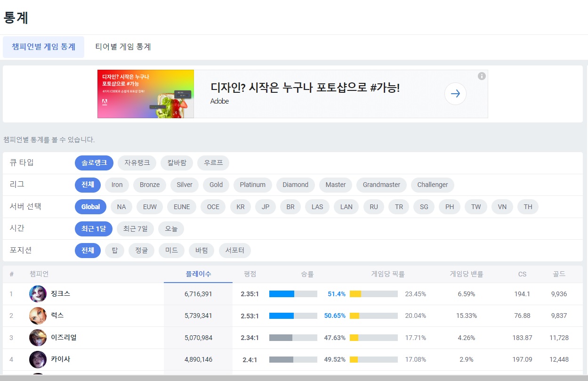Select the Challenger league filter
Viewport: 588px width, 381px height.
[x=432, y=185]
